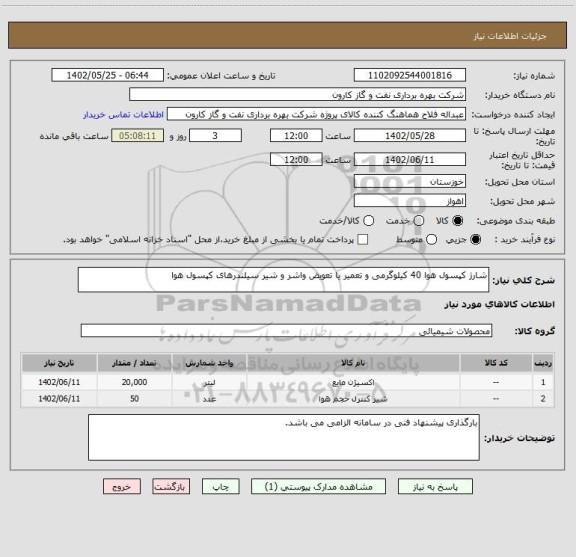Select the متوسط purchase type radio
Image resolution: width=576 pixels, height=557 pixels.
(431, 240)
